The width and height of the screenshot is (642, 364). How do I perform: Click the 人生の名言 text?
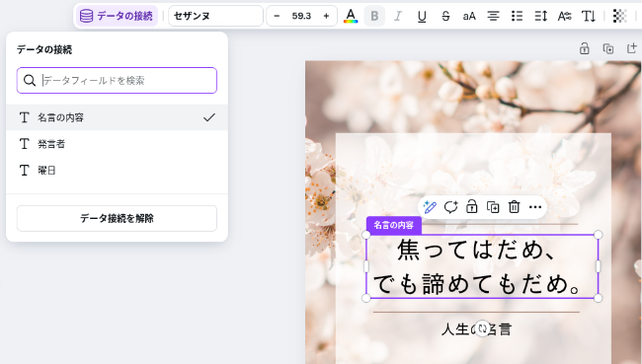click(476, 329)
